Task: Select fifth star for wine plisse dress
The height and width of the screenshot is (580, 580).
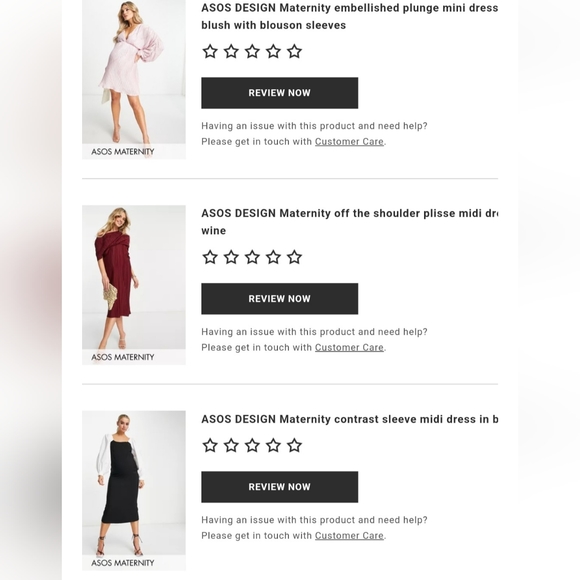Action: pos(294,257)
